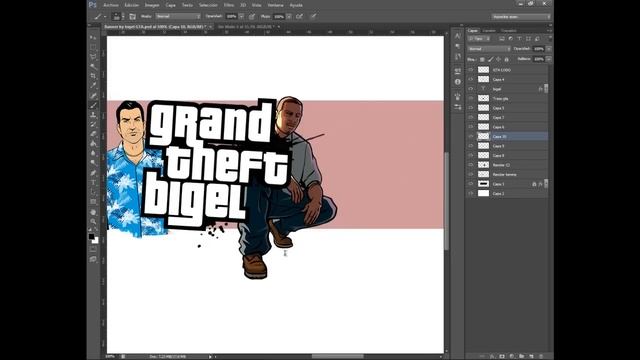Open the Flujo slider arrow
This screenshot has height=360, width=640.
pyautogui.click(x=289, y=16)
